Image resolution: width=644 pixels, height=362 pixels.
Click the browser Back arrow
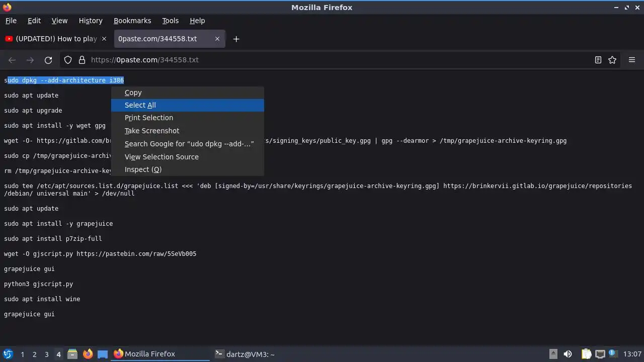[12, 60]
